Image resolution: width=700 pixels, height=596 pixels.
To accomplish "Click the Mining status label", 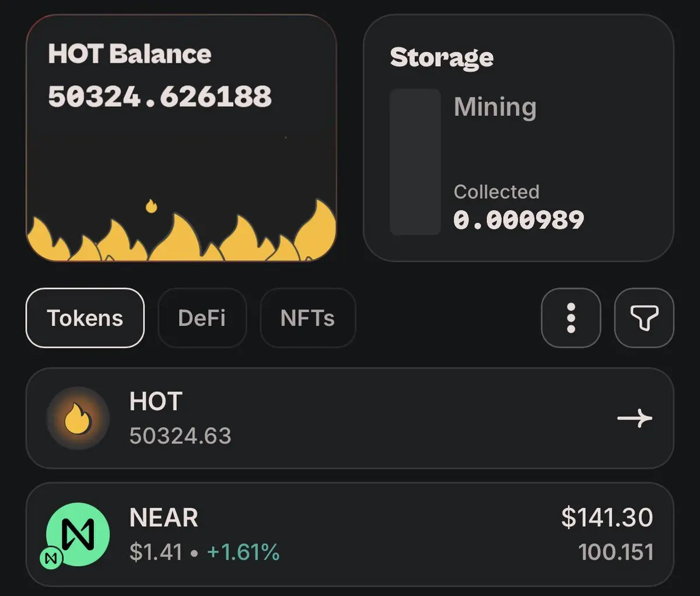I will coord(495,107).
